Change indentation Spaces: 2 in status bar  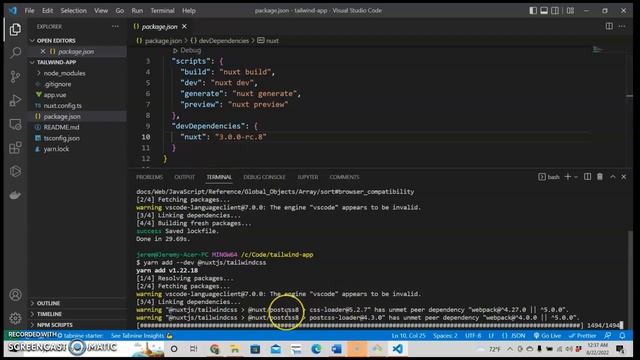[445, 336]
